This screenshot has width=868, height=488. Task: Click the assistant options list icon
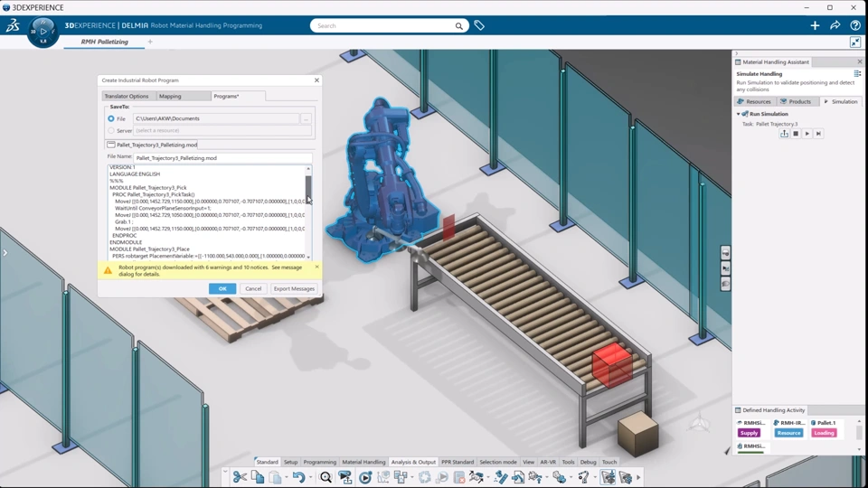pos(857,73)
